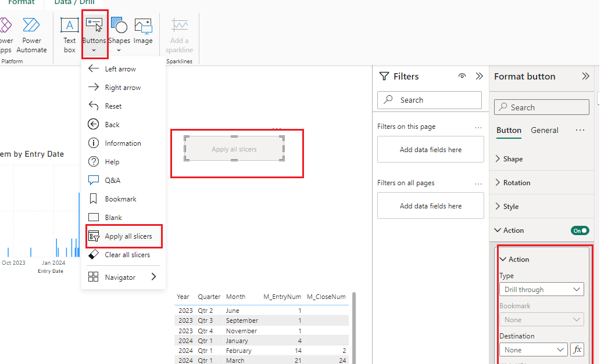
Task: Switch to Format ribbon tab
Action: click(21, 2)
